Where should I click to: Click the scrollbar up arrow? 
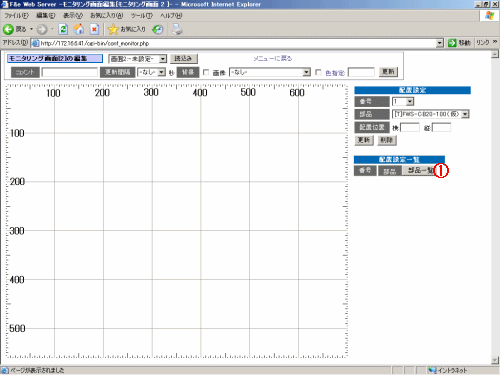click(495, 54)
